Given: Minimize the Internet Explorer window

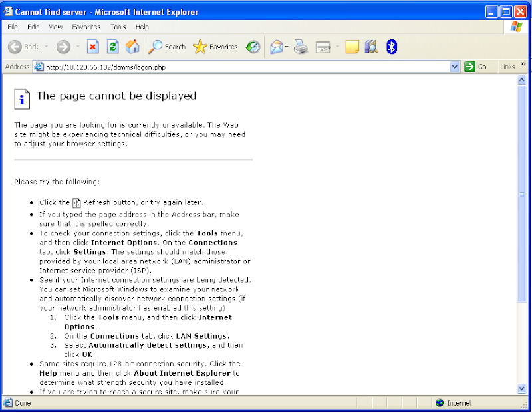Looking at the screenshot, I should click(x=491, y=11).
